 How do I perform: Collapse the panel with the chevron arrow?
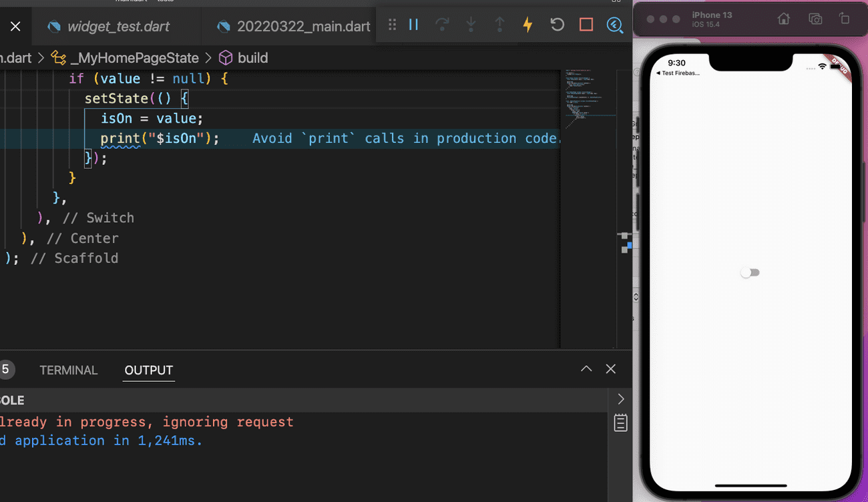(x=586, y=368)
